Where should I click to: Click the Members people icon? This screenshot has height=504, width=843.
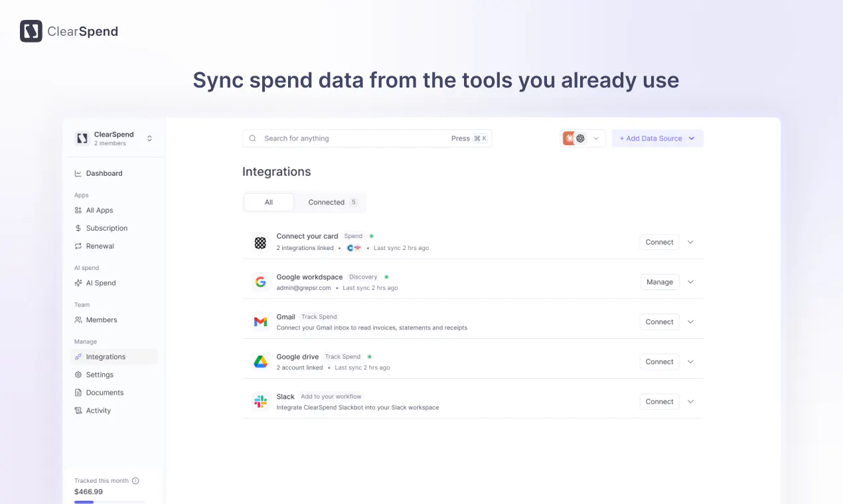[78, 320]
